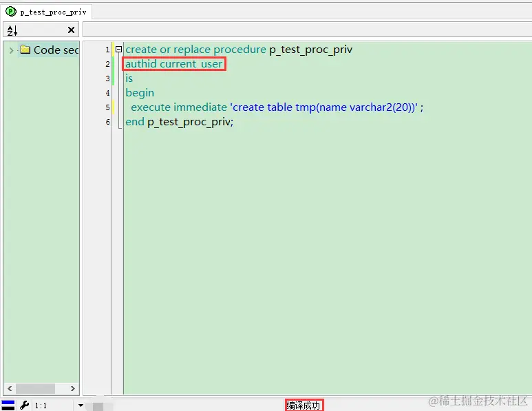532x411 pixels.
Task: Collapse the procedure code fold at line 1
Action: point(118,49)
